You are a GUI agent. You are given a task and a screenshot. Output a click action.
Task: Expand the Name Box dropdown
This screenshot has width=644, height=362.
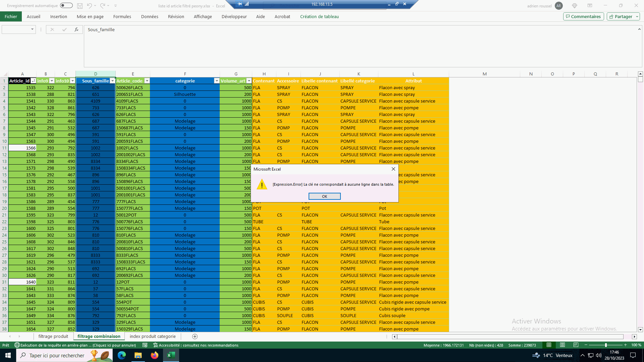(32, 29)
